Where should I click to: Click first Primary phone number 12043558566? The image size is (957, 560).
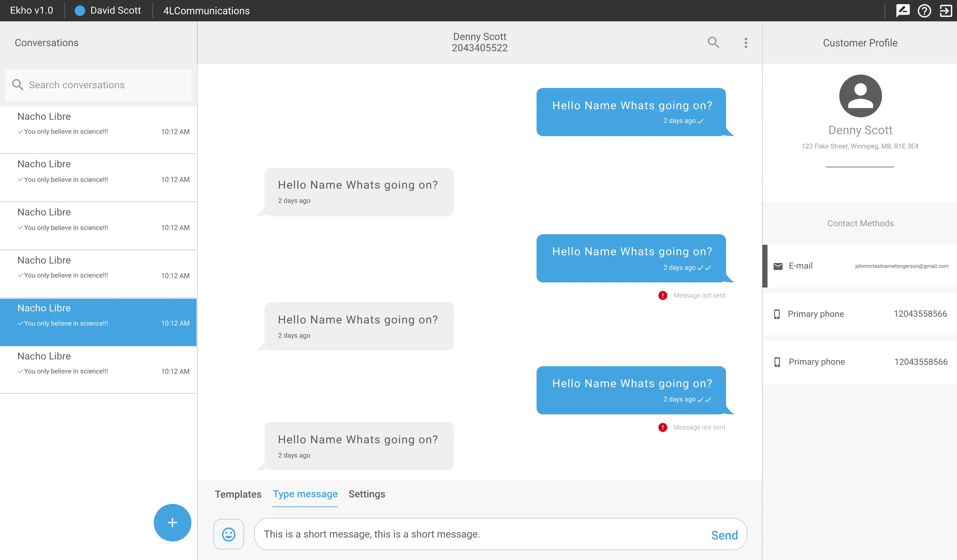pyautogui.click(x=920, y=314)
